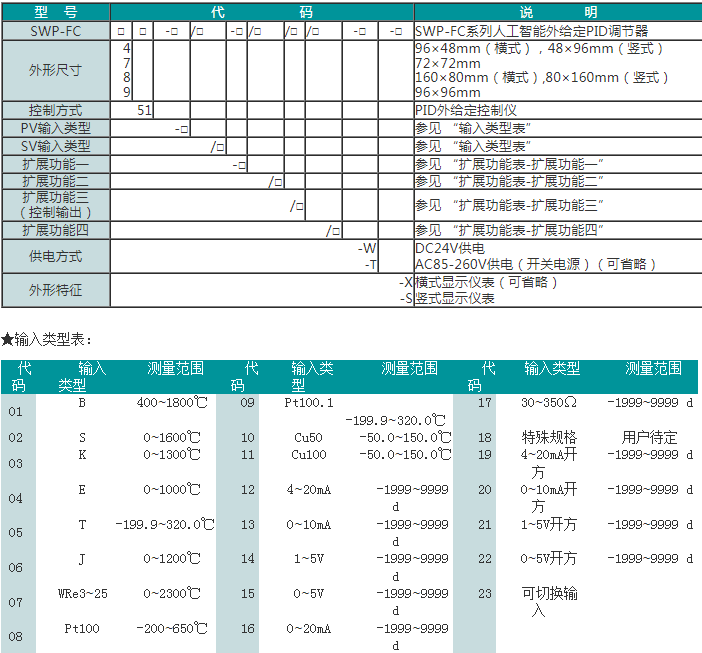Click the 0~1200℃ range
The height and width of the screenshot is (653, 702).
[x=172, y=559]
